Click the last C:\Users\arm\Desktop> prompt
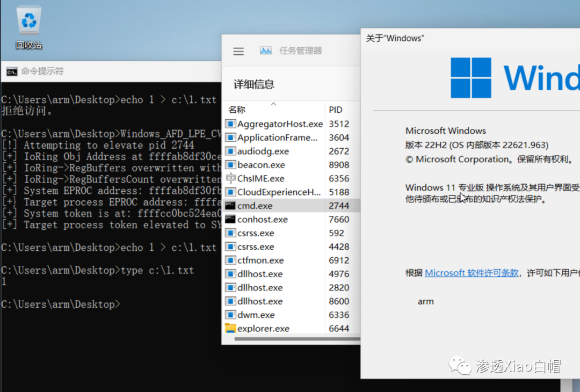 pos(61,304)
